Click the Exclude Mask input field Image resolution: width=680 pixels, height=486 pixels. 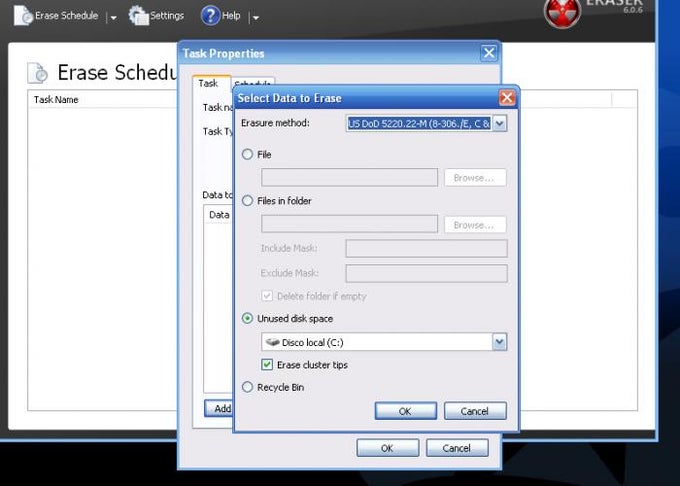pyautogui.click(x=426, y=274)
